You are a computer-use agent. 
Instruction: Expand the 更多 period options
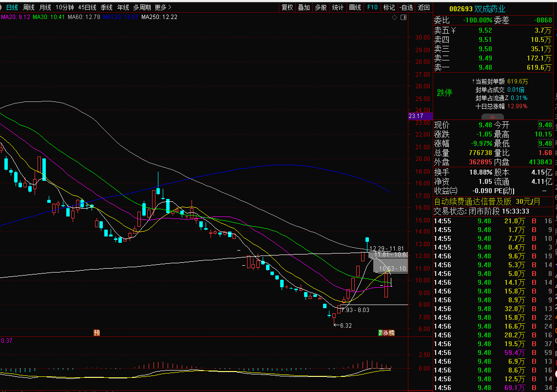(163, 7)
